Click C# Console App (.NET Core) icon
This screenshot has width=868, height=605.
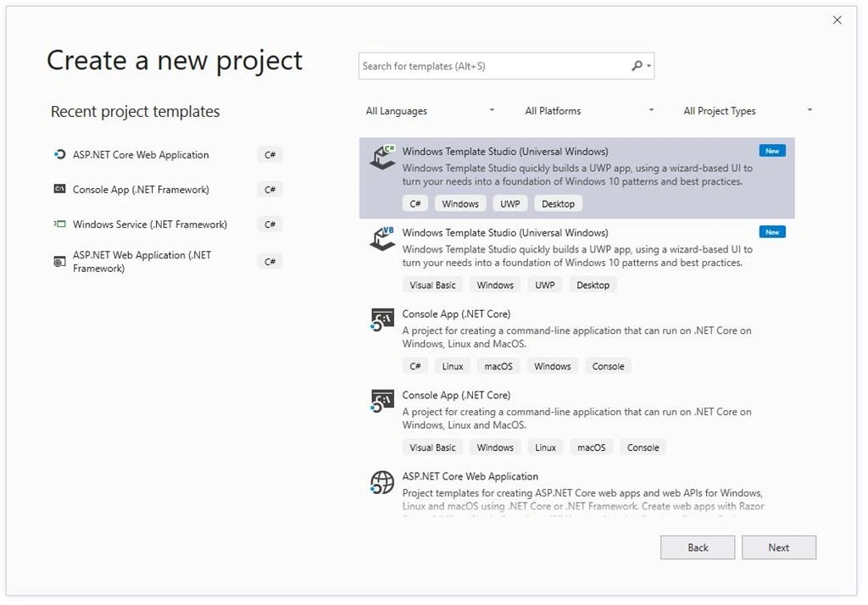pyautogui.click(x=382, y=320)
